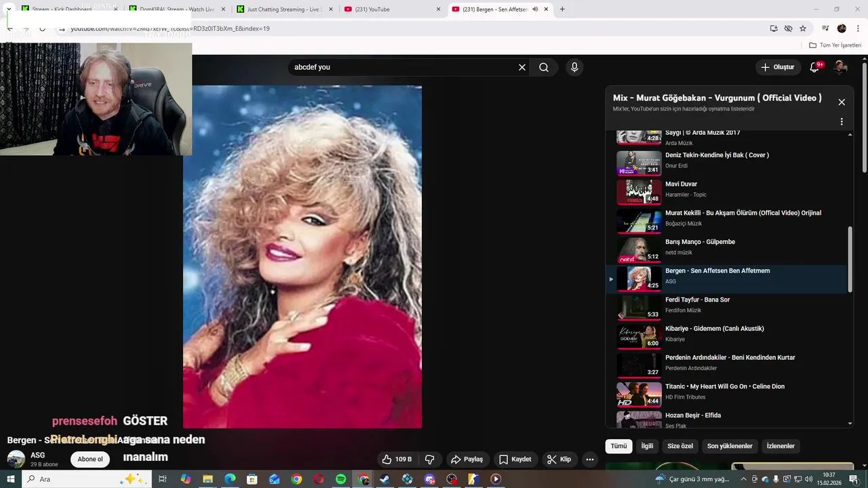This screenshot has height=488, width=868.
Task: Close the (231) YouTube tab
Action: point(438,9)
